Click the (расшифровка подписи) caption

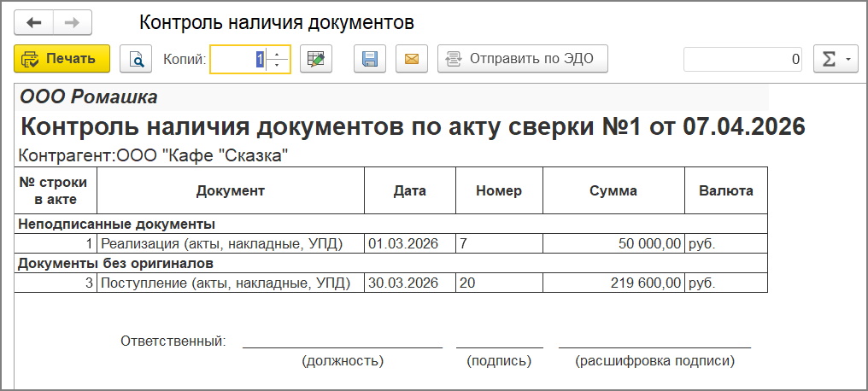[655, 361]
